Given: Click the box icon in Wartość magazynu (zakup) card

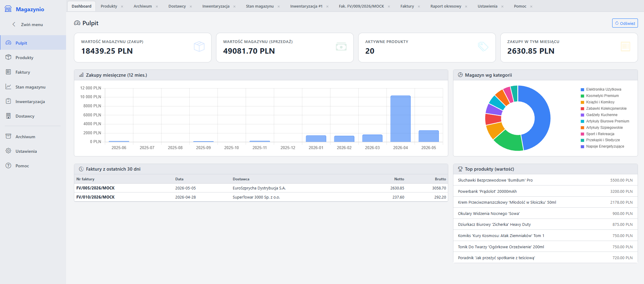Looking at the screenshot, I should coord(199,47).
